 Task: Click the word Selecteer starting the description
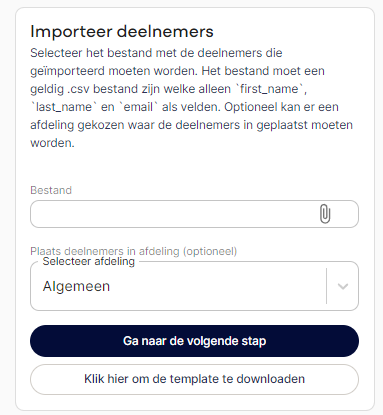tap(56, 53)
